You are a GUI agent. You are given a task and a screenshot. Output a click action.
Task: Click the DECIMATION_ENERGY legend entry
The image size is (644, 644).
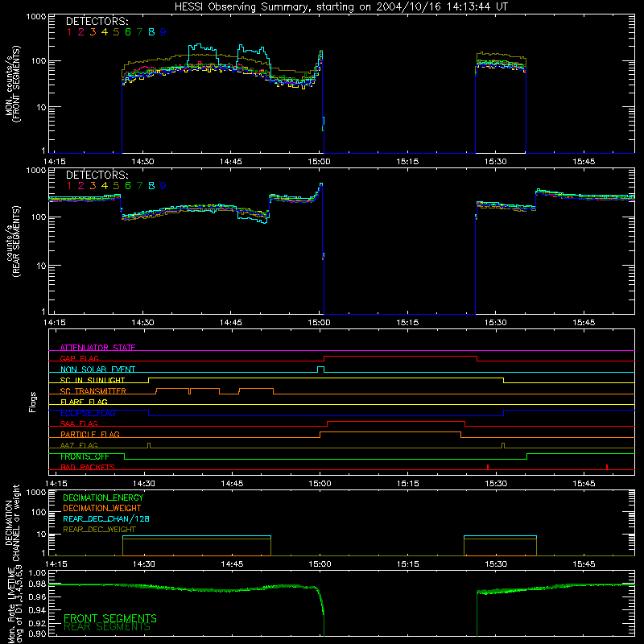click(103, 497)
